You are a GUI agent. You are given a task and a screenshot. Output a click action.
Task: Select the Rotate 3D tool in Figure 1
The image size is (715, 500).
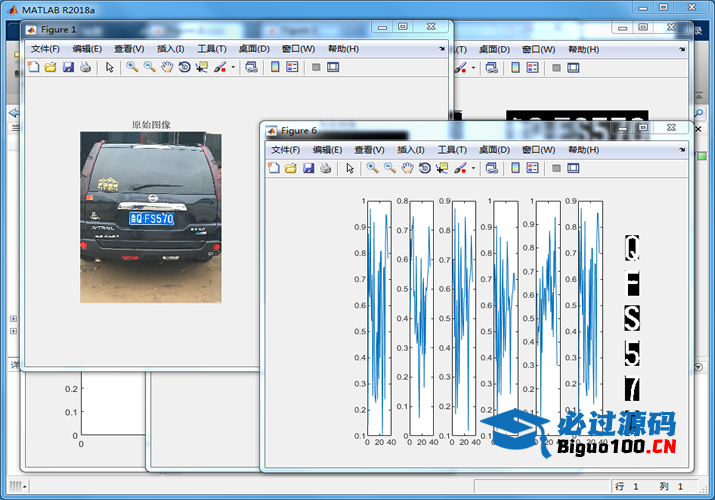[184, 67]
